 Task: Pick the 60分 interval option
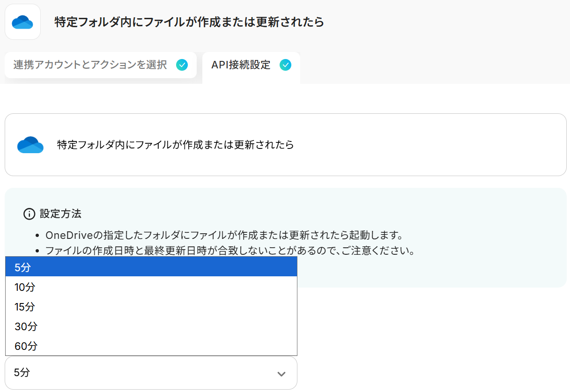(151, 346)
